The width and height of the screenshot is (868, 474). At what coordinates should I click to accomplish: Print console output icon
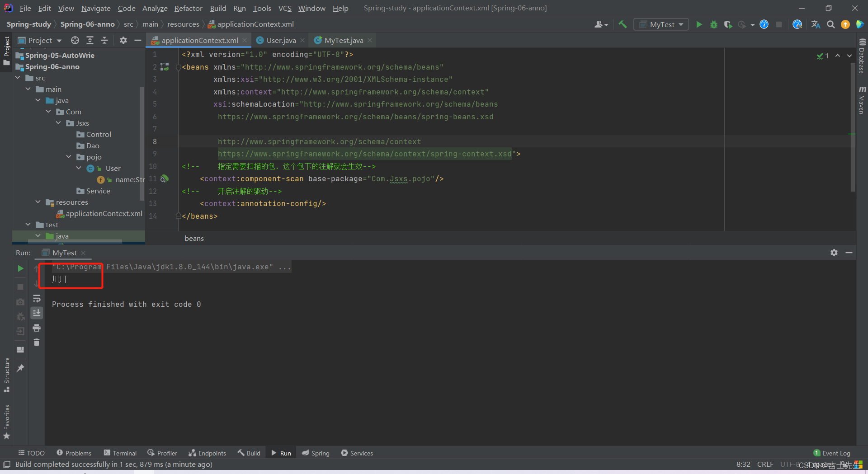pos(37,328)
